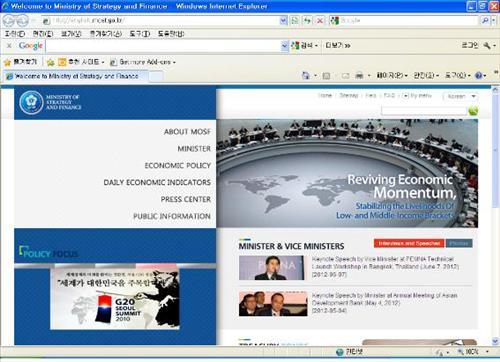Expand the address bar history dropdown
This screenshot has height=362, width=500.
tap(283, 21)
